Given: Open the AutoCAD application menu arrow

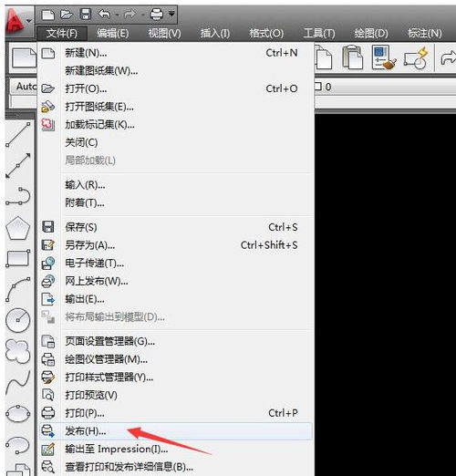Looking at the screenshot, I should click(29, 21).
